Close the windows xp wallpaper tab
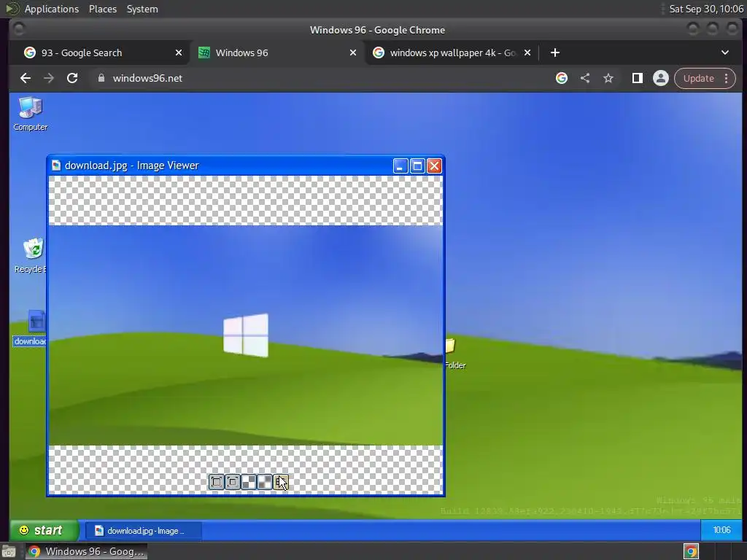 click(527, 52)
